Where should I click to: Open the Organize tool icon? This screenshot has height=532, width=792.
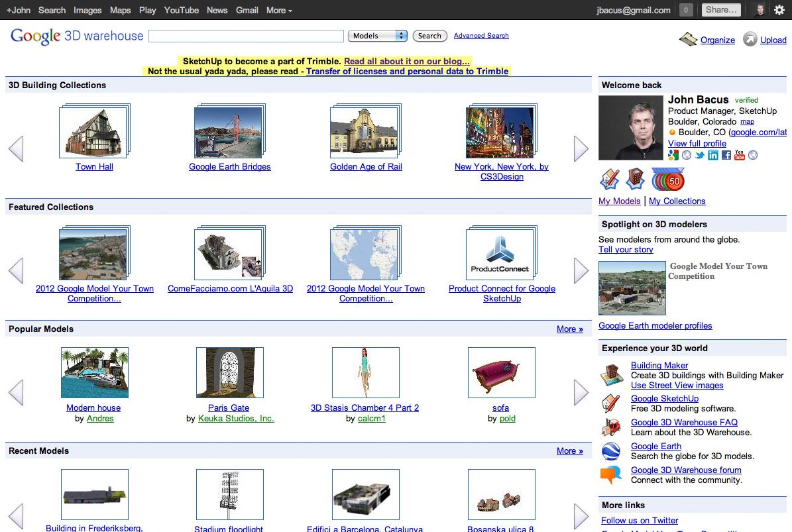[x=688, y=39]
